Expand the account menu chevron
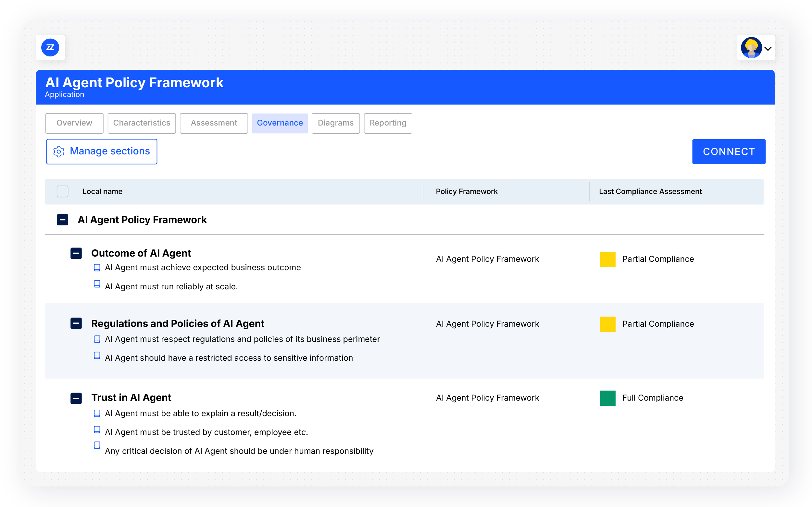The image size is (812, 507). 768,49
